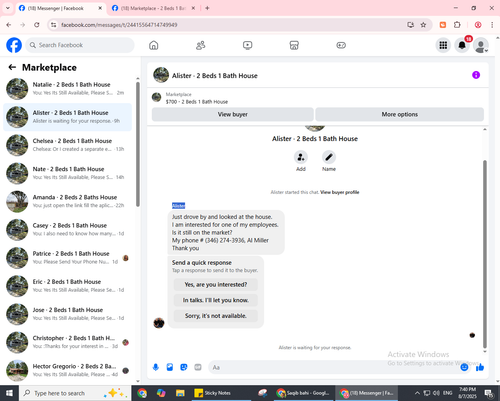The width and height of the screenshot is (500, 401).
Task: Open the emoji picker icon
Action: (464, 367)
